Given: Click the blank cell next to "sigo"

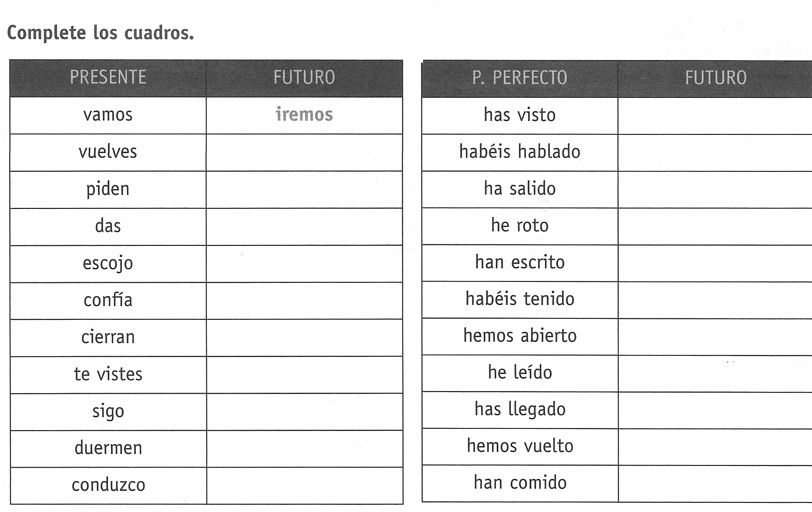Looking at the screenshot, I should [304, 412].
